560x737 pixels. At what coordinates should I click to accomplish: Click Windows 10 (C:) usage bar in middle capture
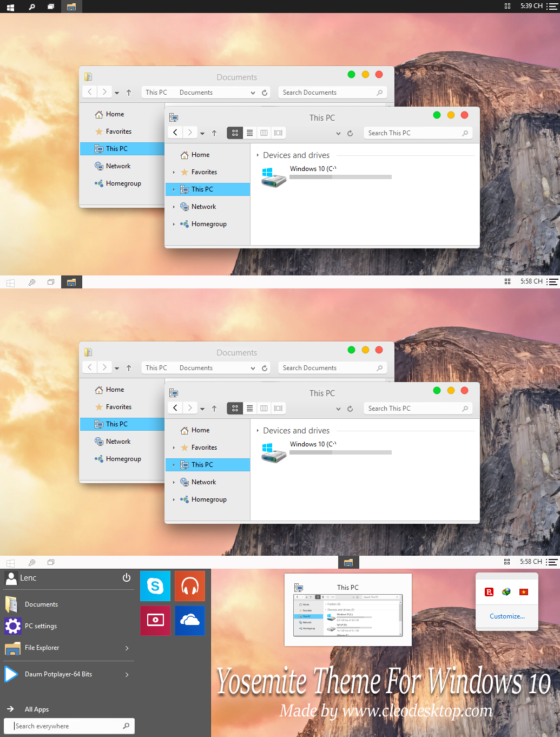pyautogui.click(x=341, y=452)
